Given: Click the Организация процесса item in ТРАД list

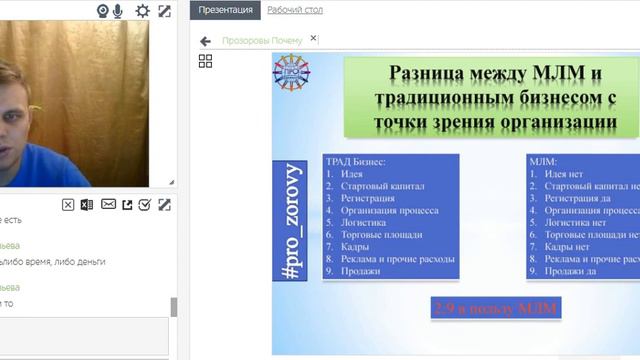Looking at the screenshot, I should pyautogui.click(x=390, y=211).
